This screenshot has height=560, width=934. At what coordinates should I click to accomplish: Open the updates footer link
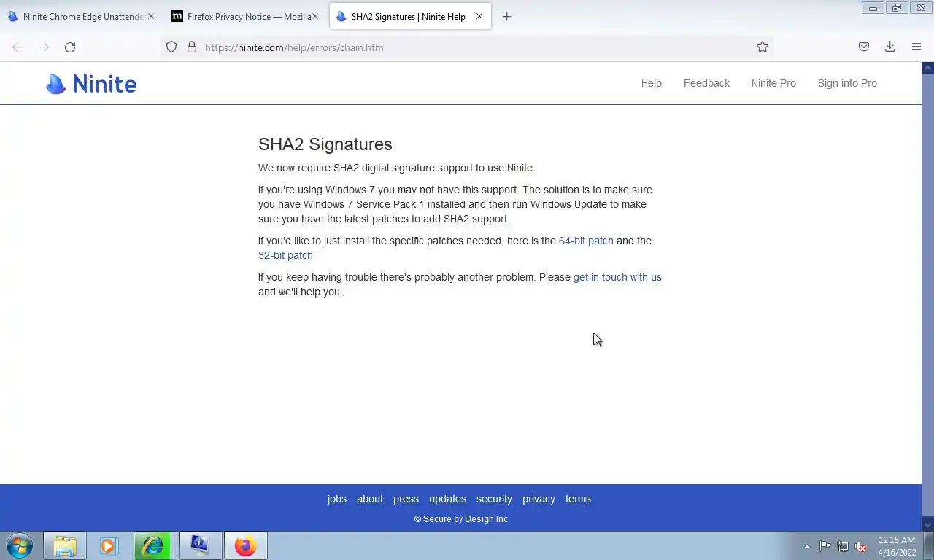click(447, 499)
